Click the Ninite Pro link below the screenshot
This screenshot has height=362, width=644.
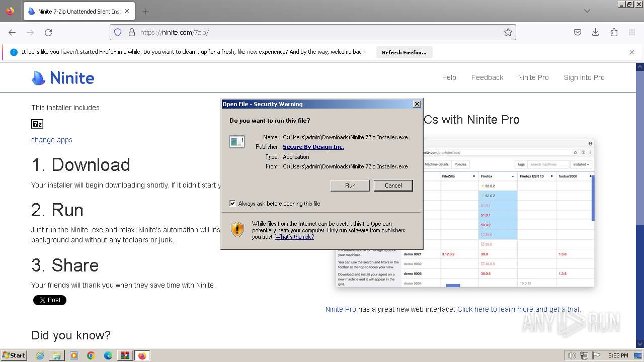[341, 309]
